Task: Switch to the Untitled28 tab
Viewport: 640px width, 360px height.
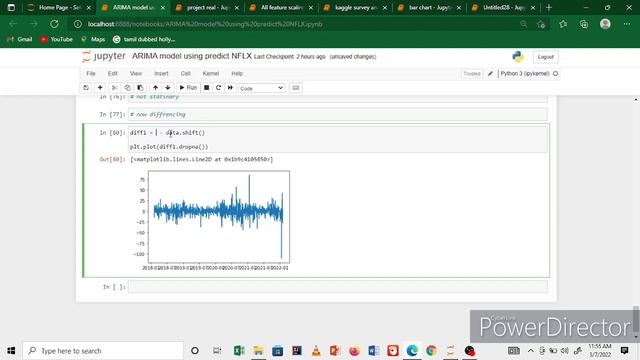Action: click(x=503, y=7)
